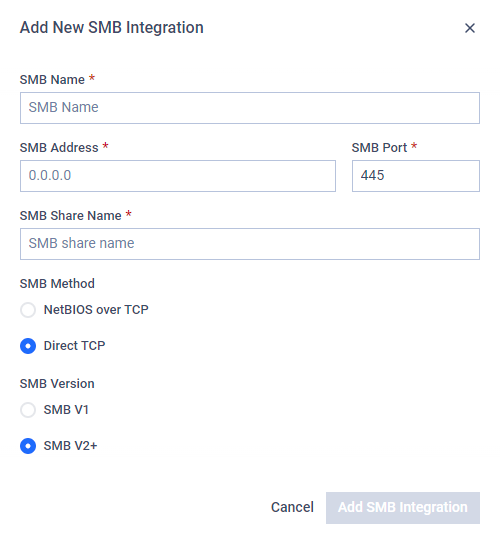Click the 'Add New SMB Integration' dialog title
Viewport: 500px width, 540px height.
coord(112,28)
